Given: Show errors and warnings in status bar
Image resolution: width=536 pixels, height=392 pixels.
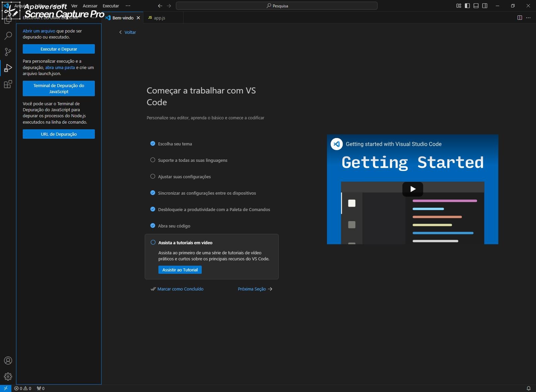Looking at the screenshot, I should pos(23,388).
